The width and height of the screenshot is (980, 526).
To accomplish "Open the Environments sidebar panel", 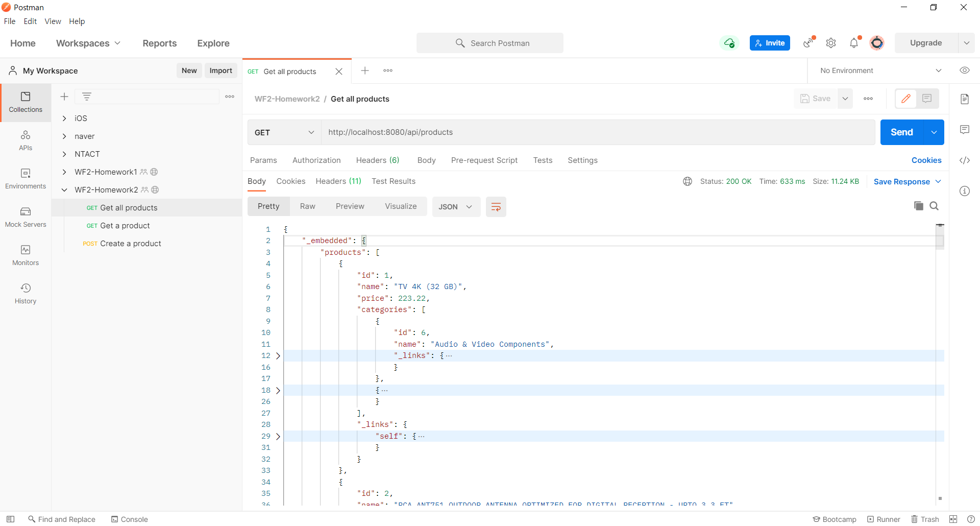I will pos(26,179).
